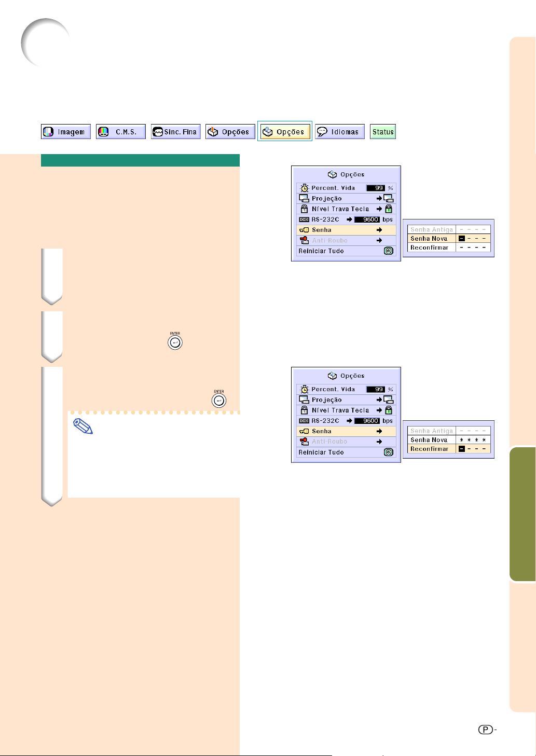Click the Nível Trava Tecla padlock icon in menu with asterisk Senha Nova
536x756 pixels.
(x=305, y=410)
